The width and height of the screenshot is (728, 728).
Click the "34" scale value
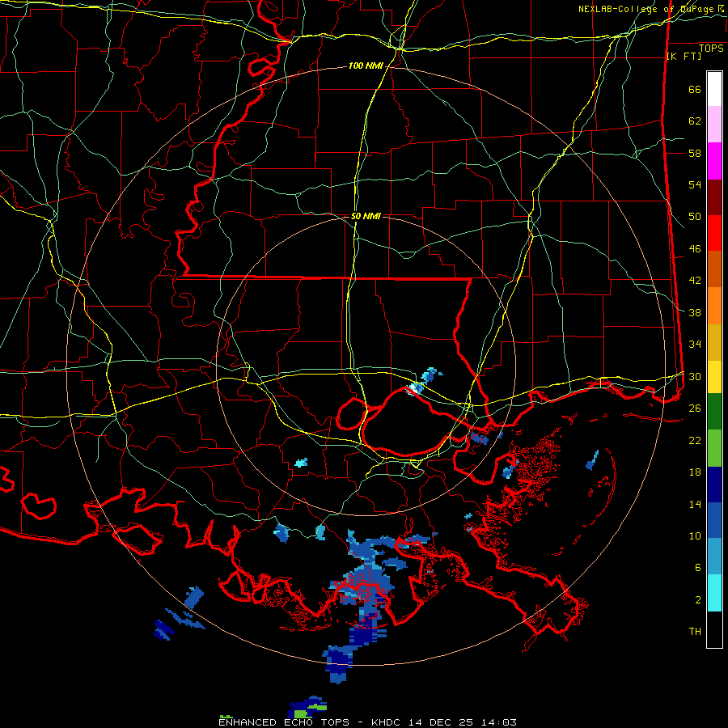(x=695, y=345)
